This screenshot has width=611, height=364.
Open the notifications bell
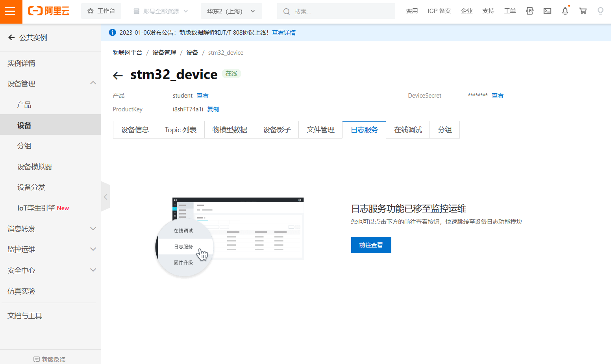[565, 11]
